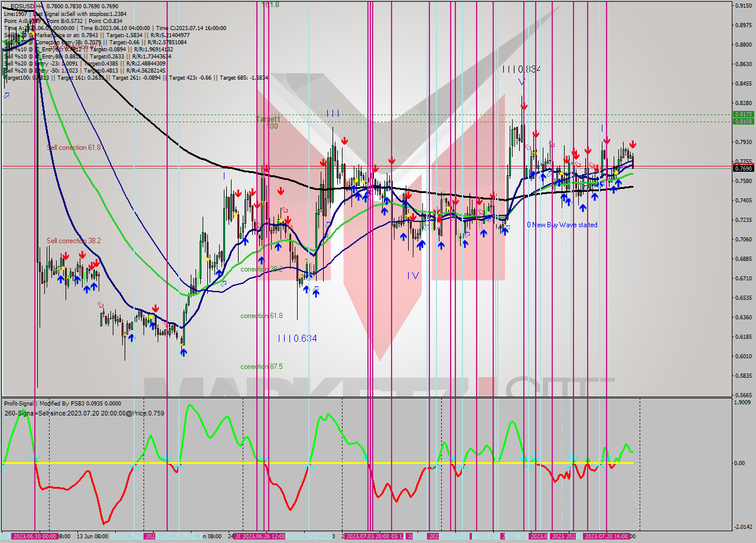Click the 0.6360 value on price scale
This screenshot has width=756, height=543.
click(x=743, y=317)
